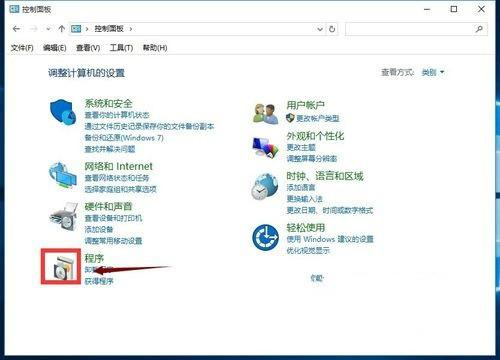Open the recent locations dropdown arrow
The width and height of the screenshot is (500, 360).
(48, 29)
